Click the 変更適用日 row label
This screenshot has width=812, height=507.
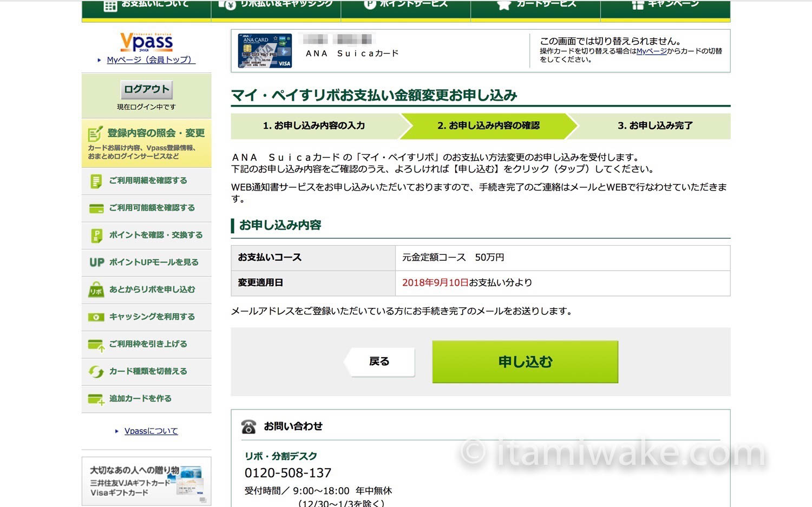(x=313, y=283)
